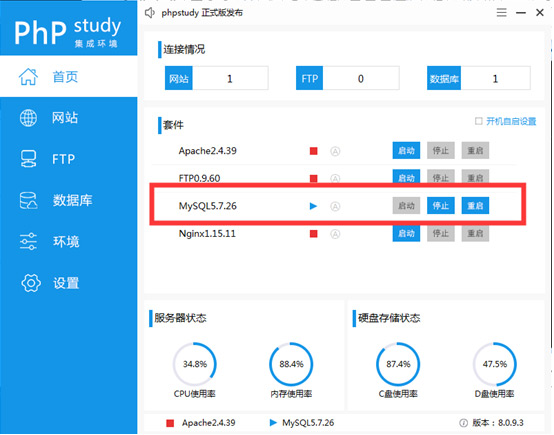The image size is (554, 435).
Task: Stop MySQL5.7.26 with 停止 button
Action: tap(441, 206)
